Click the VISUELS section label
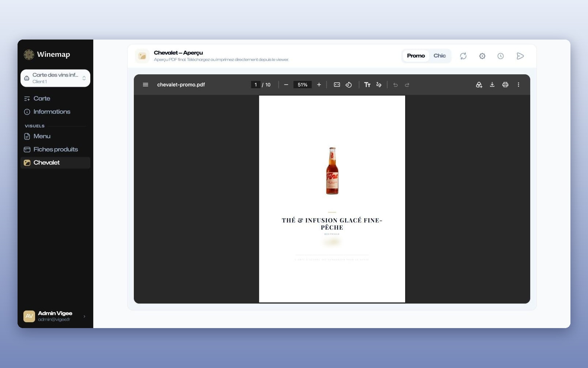Image resolution: width=588 pixels, height=368 pixels. pyautogui.click(x=35, y=126)
